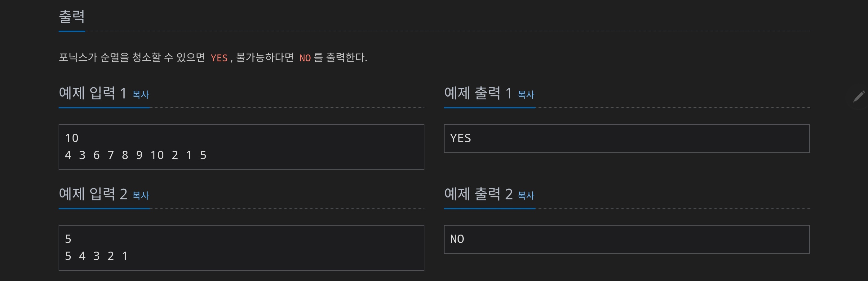The width and height of the screenshot is (868, 281).
Task: Click the 예제 입력 1 heading text
Action: pyautogui.click(x=93, y=93)
